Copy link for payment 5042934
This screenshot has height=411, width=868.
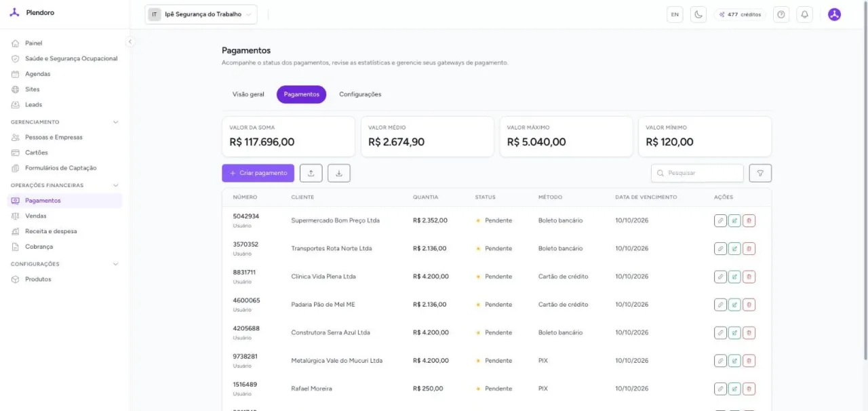(720, 220)
